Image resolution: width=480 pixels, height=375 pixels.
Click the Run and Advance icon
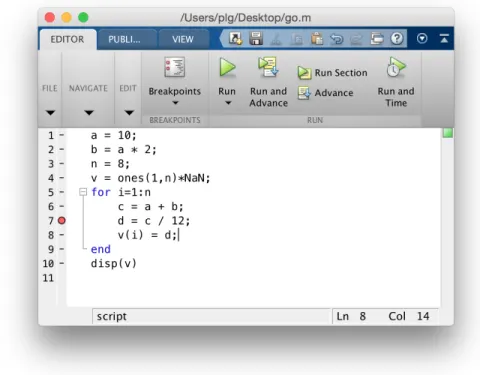pyautogui.click(x=268, y=67)
